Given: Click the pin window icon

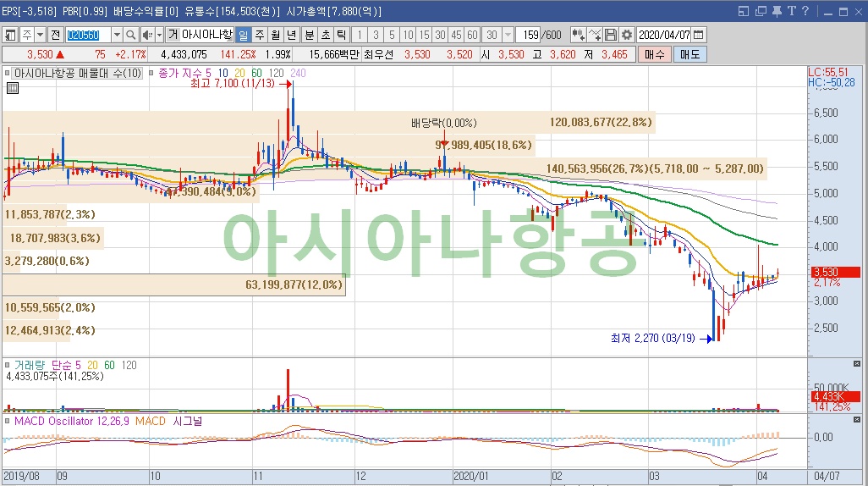Looking at the screenshot, I should (777, 11).
